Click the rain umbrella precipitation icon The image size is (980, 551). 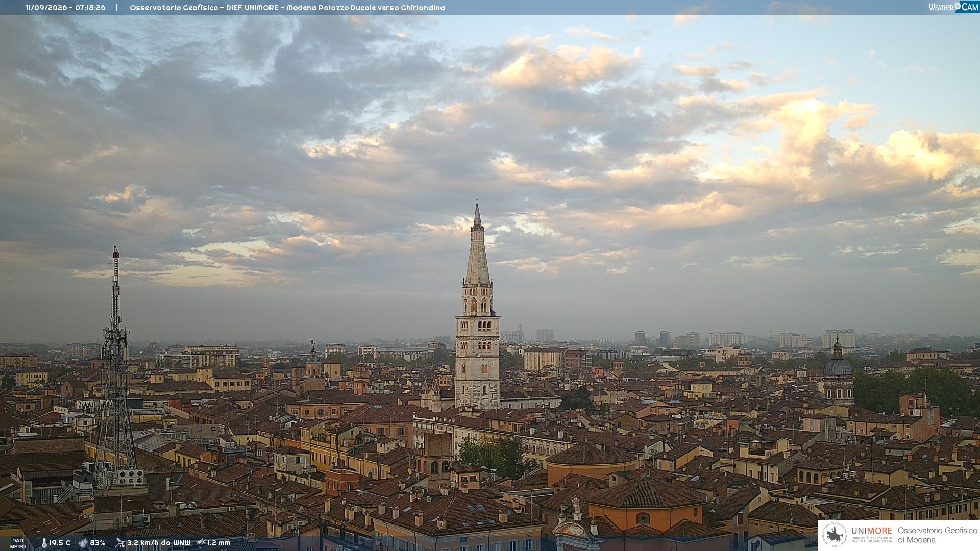tap(201, 543)
